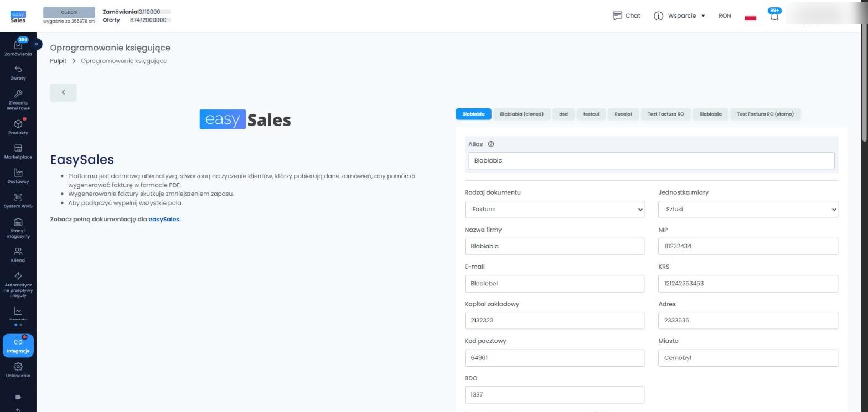Screen dimensions: 868x412
Task: Open the easySales documentation link
Action: tap(164, 219)
